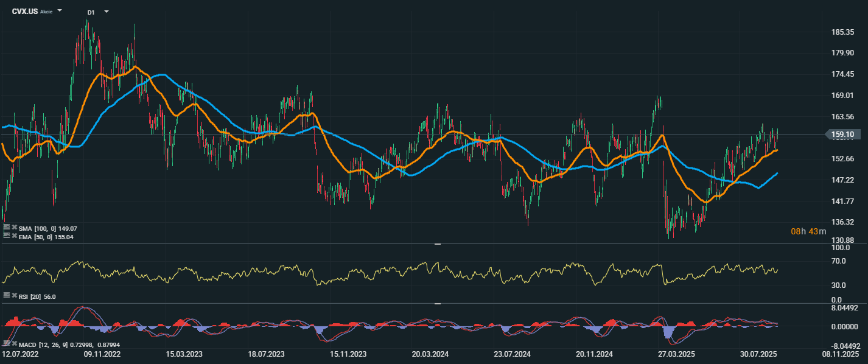Click the current price tag 159.10
Viewport: 868px width, 364px height.
pyautogui.click(x=841, y=134)
